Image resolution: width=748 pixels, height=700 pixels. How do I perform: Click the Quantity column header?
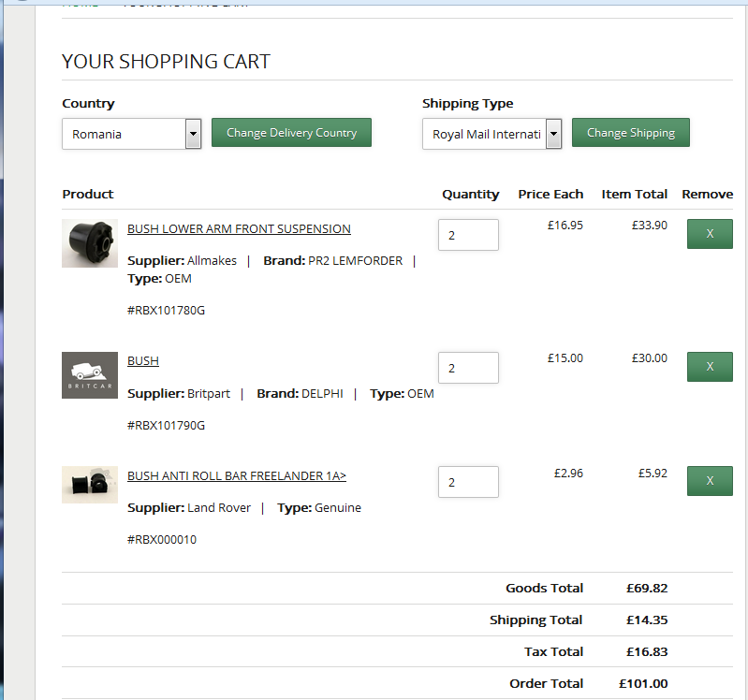470,195
